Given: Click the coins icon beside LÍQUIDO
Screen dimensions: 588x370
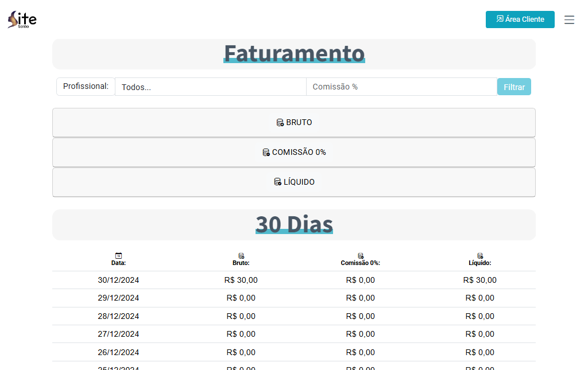Looking at the screenshot, I should pos(278,182).
